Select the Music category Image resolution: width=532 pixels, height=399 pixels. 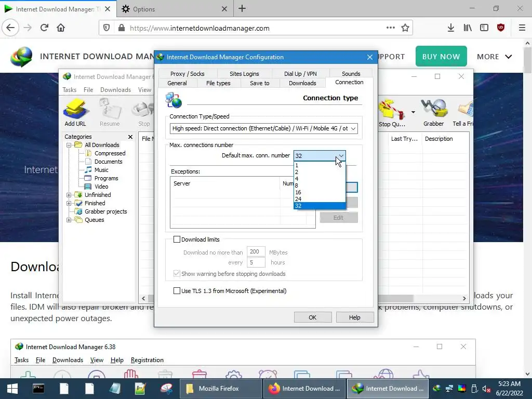101,170
